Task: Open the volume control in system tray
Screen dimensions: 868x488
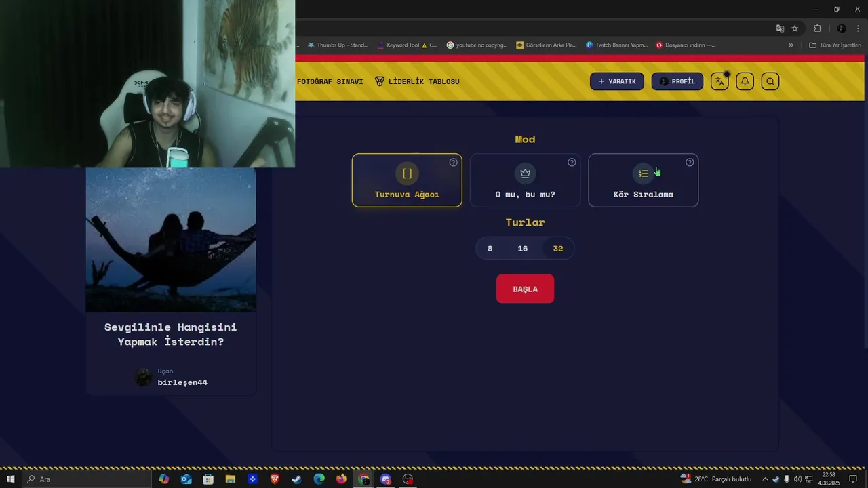Action: pyautogui.click(x=797, y=479)
